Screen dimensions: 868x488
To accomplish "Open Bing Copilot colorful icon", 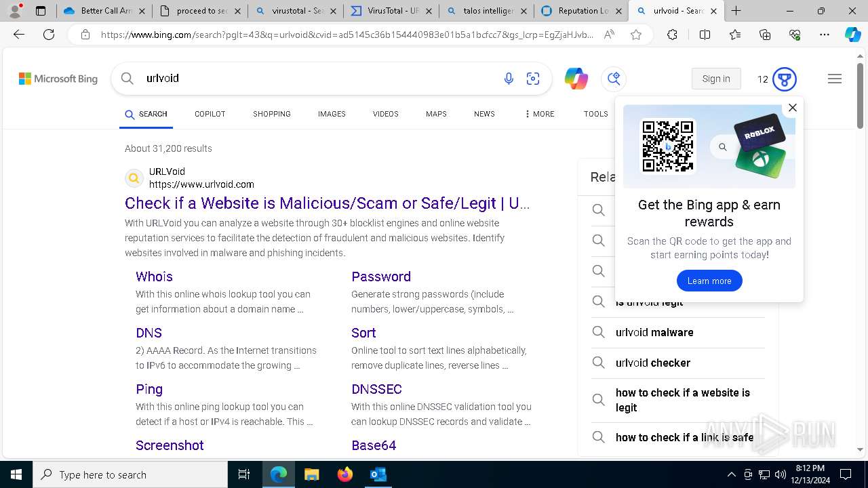I will tap(576, 79).
